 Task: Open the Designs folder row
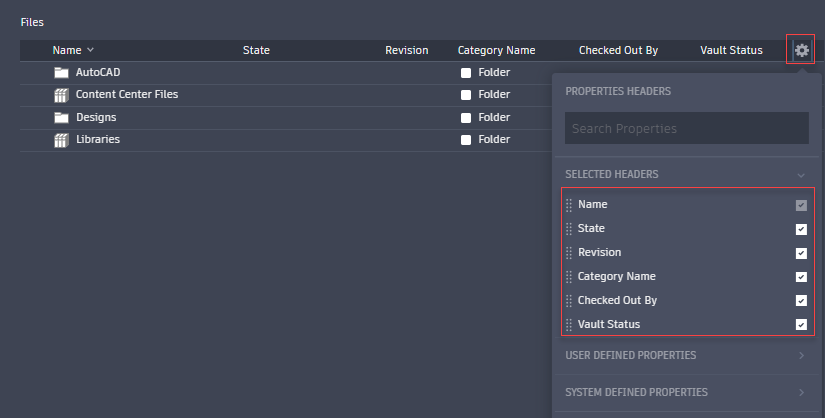click(96, 118)
